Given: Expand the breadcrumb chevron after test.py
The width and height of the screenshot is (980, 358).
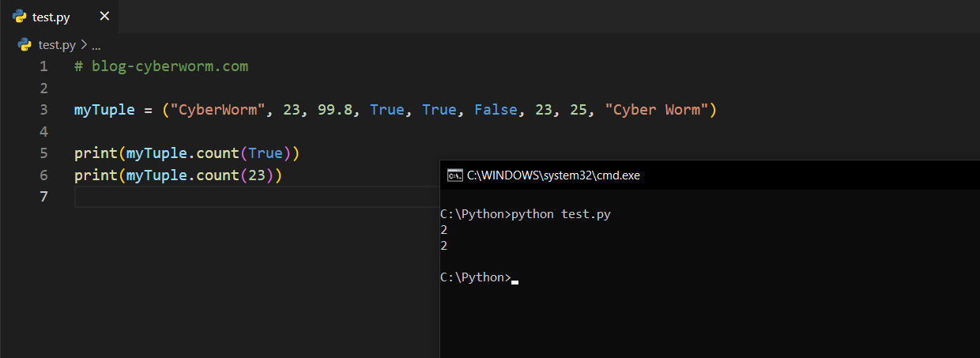Looking at the screenshot, I should pyautogui.click(x=84, y=45).
